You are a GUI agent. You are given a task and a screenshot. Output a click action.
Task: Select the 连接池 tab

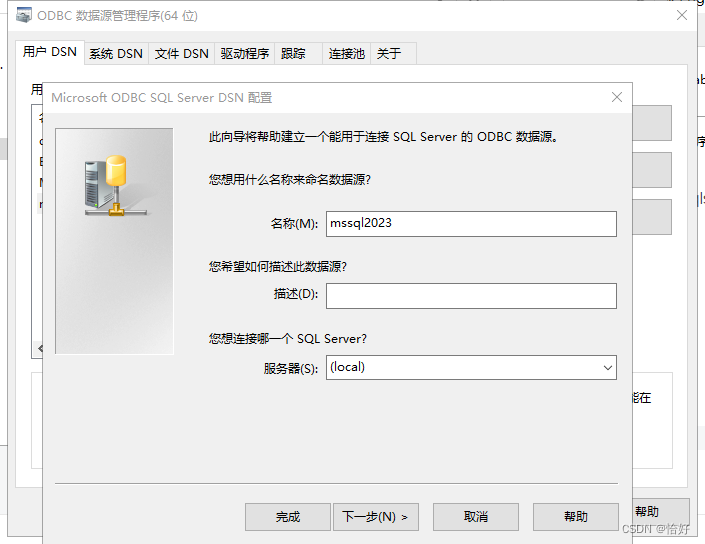coord(346,54)
